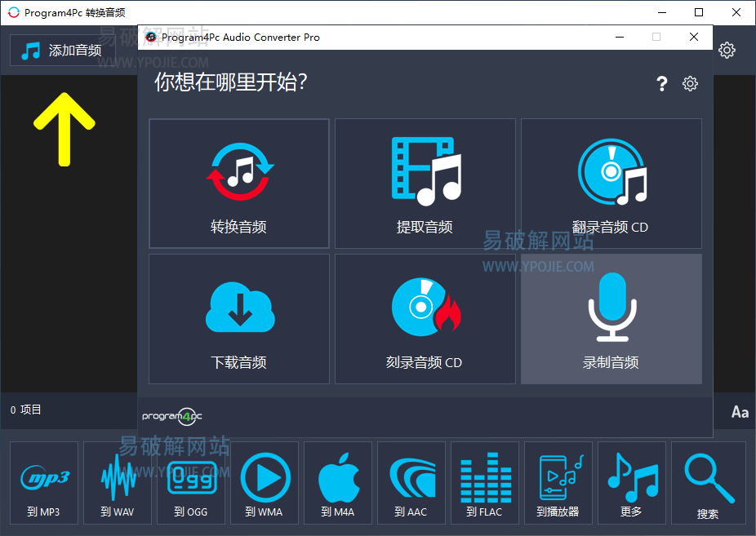756x536 pixels.
Task: Select the Extract Audio (提取音频) tool
Action: tap(425, 183)
